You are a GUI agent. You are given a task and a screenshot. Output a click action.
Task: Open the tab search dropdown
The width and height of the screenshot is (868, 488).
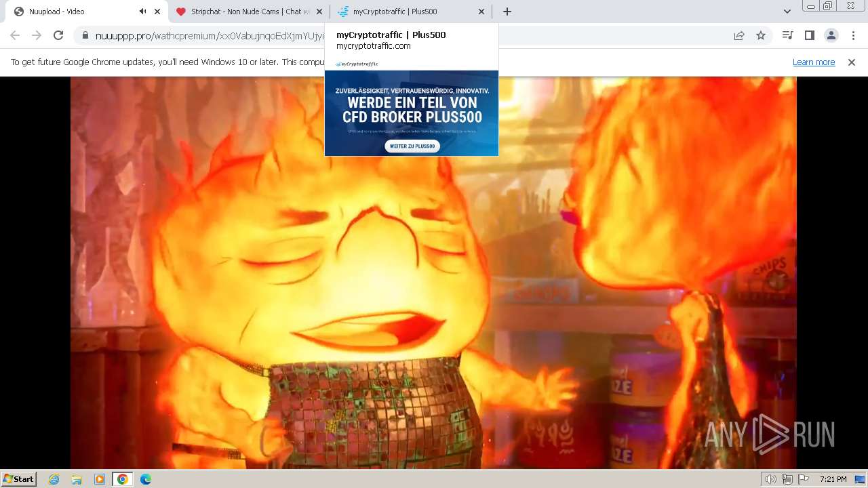point(787,12)
